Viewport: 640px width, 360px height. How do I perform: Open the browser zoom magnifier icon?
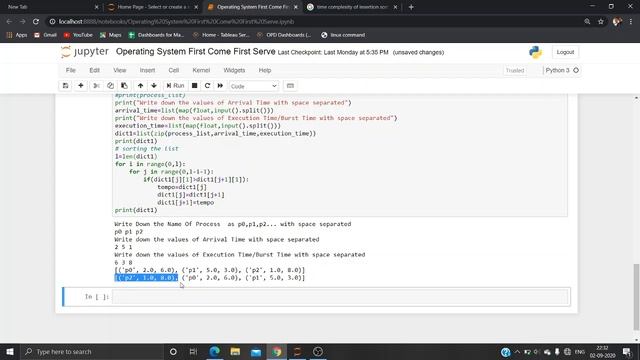pyautogui.click(x=587, y=22)
